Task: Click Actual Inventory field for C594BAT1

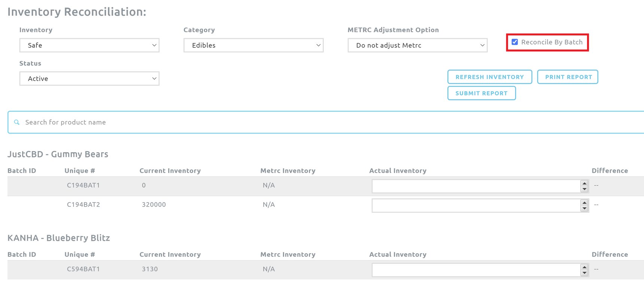Action: 476,270
